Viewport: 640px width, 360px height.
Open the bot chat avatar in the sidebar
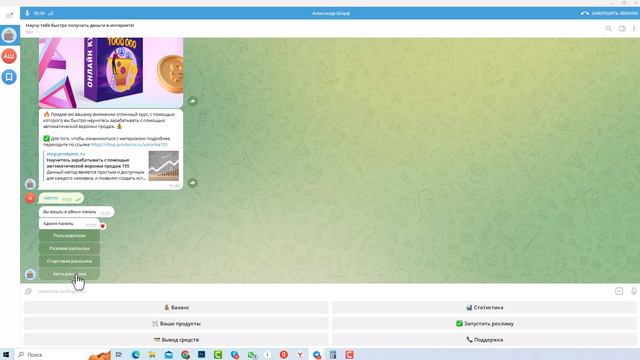pyautogui.click(x=9, y=36)
